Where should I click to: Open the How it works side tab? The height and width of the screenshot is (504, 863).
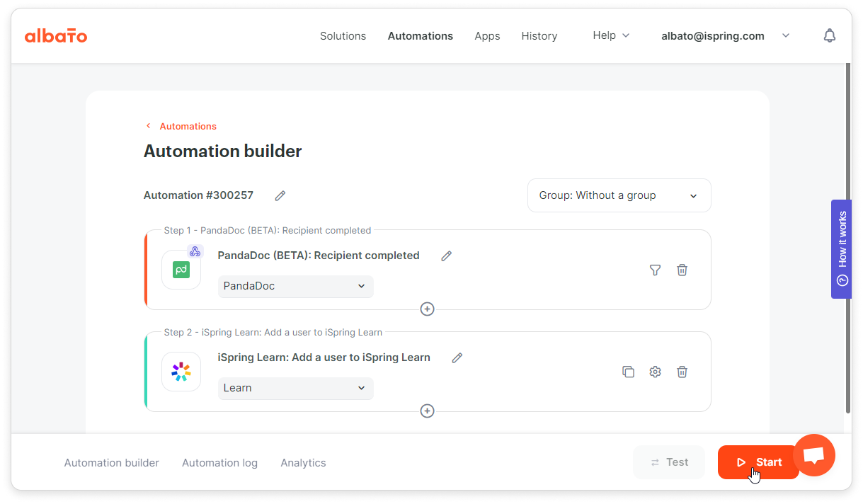pos(842,248)
